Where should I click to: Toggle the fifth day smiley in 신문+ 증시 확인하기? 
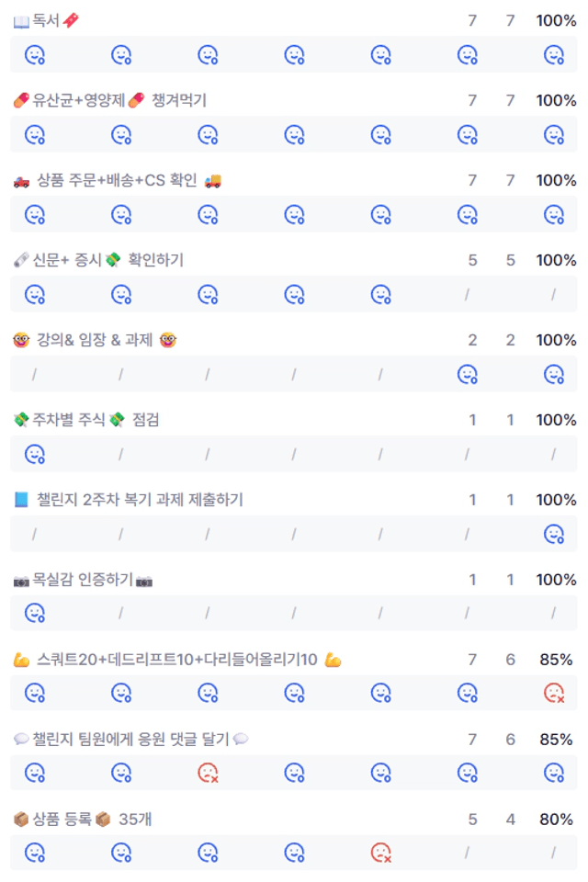pyautogui.click(x=381, y=294)
